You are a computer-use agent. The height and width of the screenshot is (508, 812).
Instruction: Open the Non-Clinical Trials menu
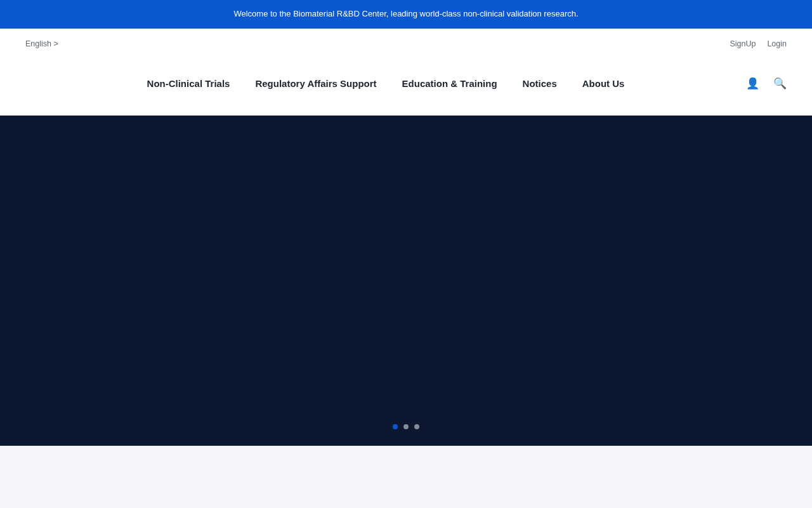pos(188,83)
